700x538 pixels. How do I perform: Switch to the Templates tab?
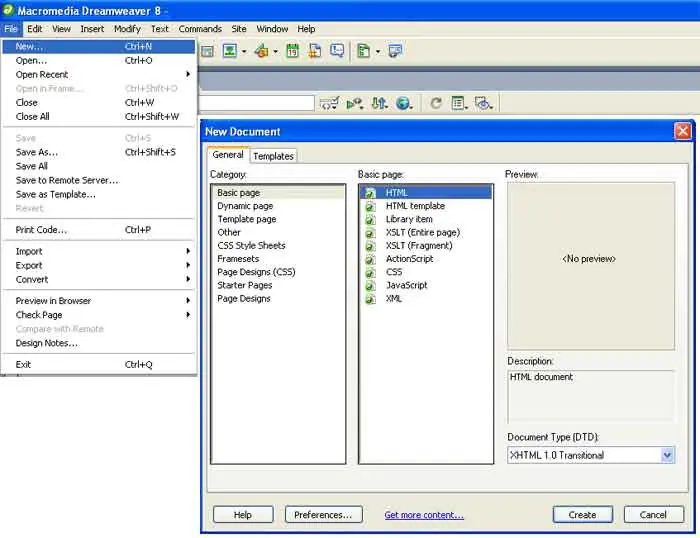(x=273, y=156)
